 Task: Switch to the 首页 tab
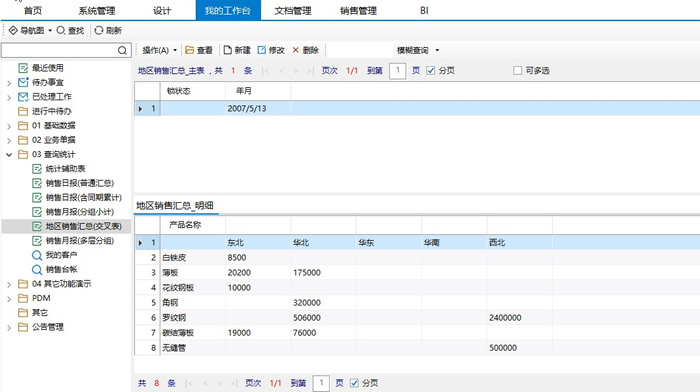tap(33, 10)
